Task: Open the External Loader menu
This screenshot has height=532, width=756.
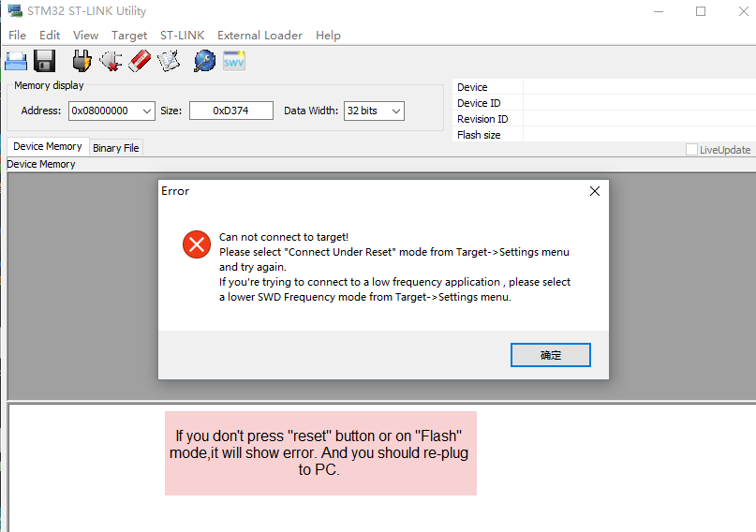Action: pyautogui.click(x=259, y=36)
